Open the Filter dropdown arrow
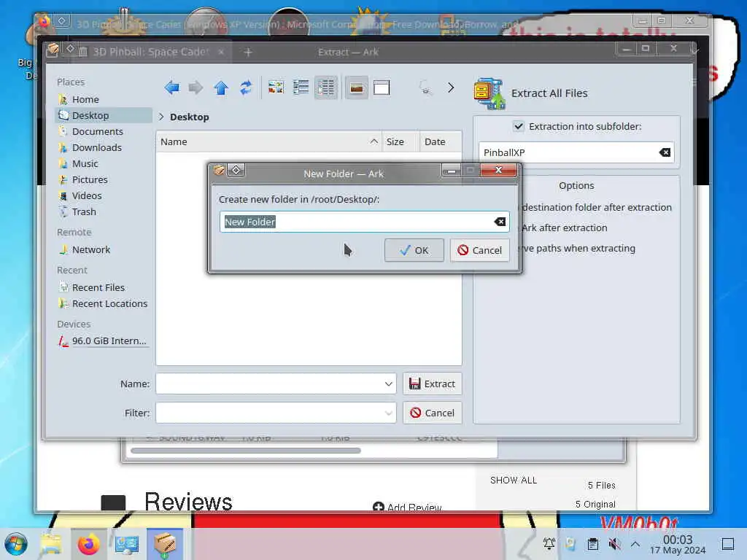The height and width of the screenshot is (560, 747). coord(389,413)
